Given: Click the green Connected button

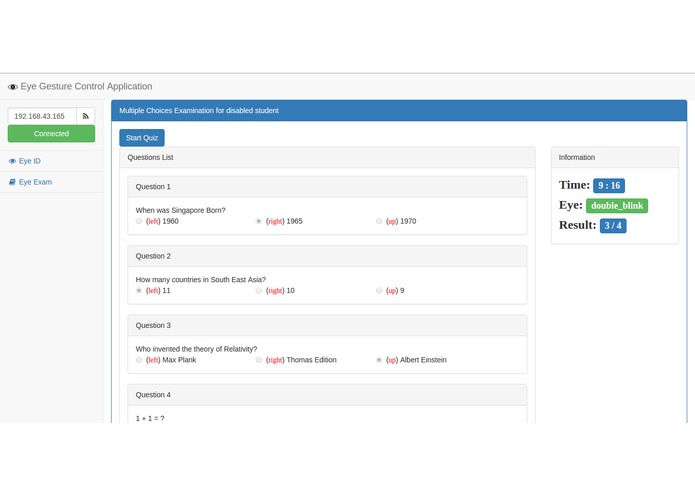Looking at the screenshot, I should [51, 134].
